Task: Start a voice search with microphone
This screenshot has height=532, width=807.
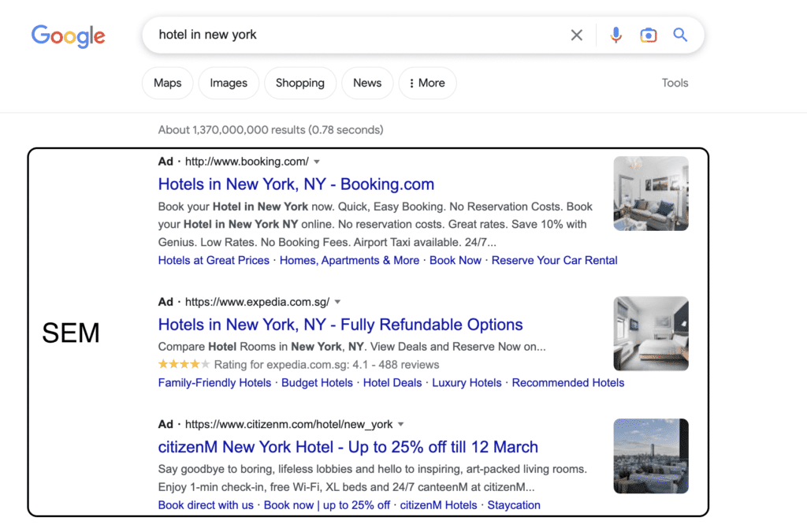Action: click(616, 35)
